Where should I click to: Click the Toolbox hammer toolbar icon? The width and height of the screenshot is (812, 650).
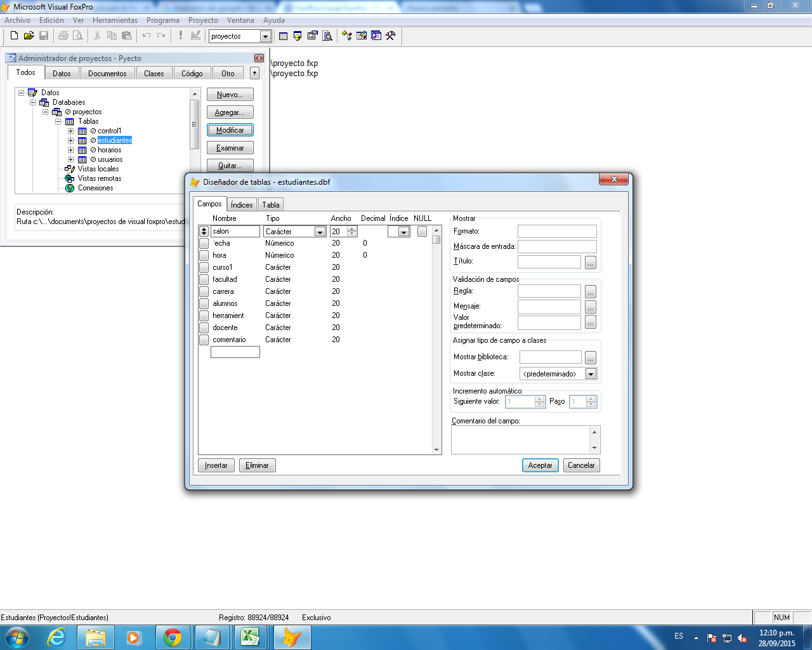pyautogui.click(x=391, y=36)
